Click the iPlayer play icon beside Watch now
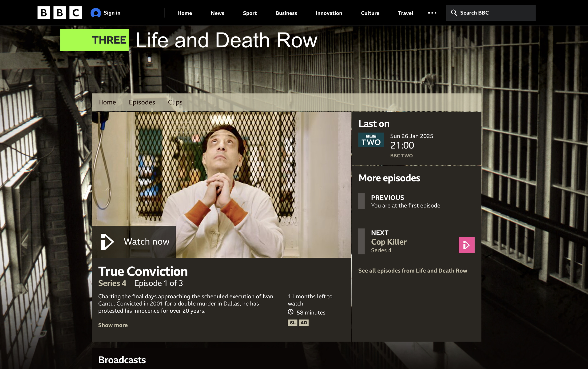588x369 pixels. 107,242
